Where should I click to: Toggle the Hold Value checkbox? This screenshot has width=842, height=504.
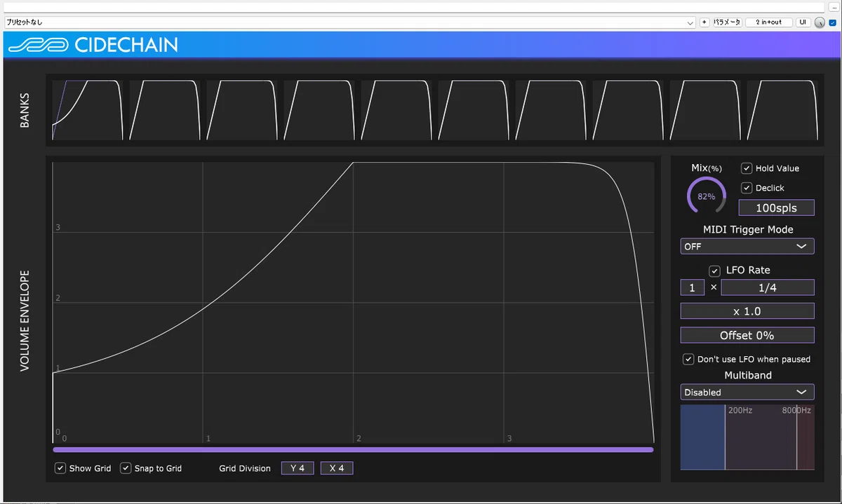click(x=747, y=168)
